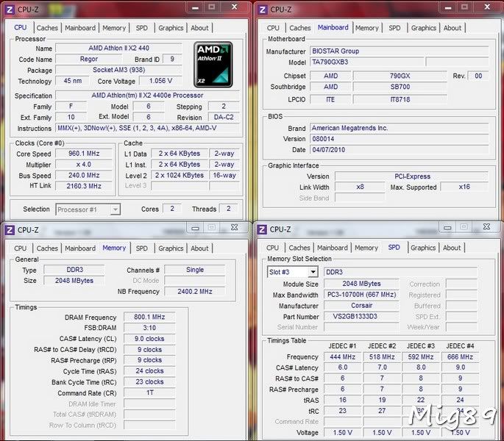Click HT Link value 2160.3 MHz
Viewport: 504px width, 441px height.
84,186
